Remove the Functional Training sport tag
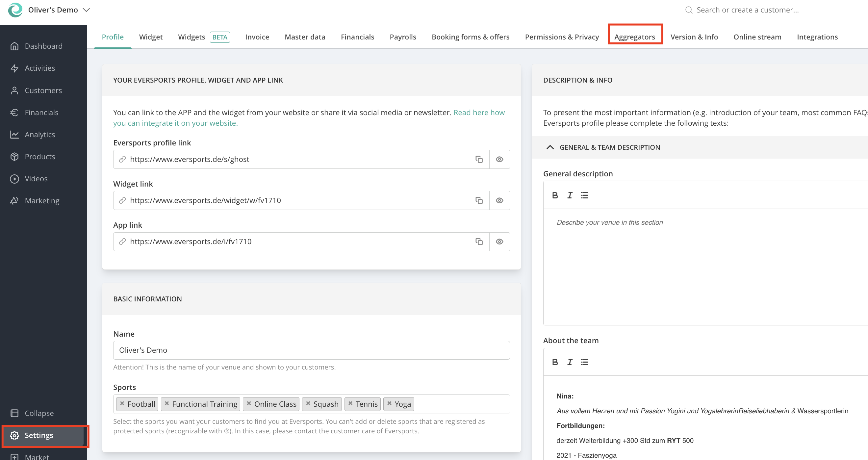The image size is (868, 460). tap(167, 403)
